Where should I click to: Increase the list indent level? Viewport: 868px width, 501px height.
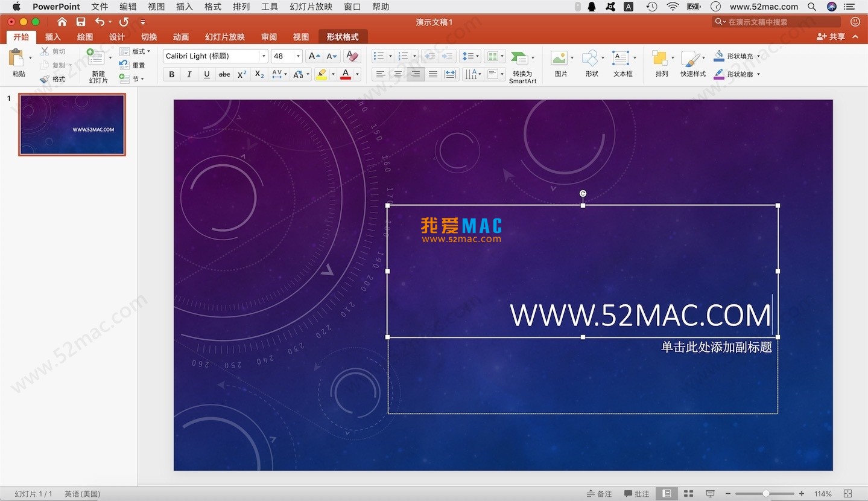click(447, 56)
